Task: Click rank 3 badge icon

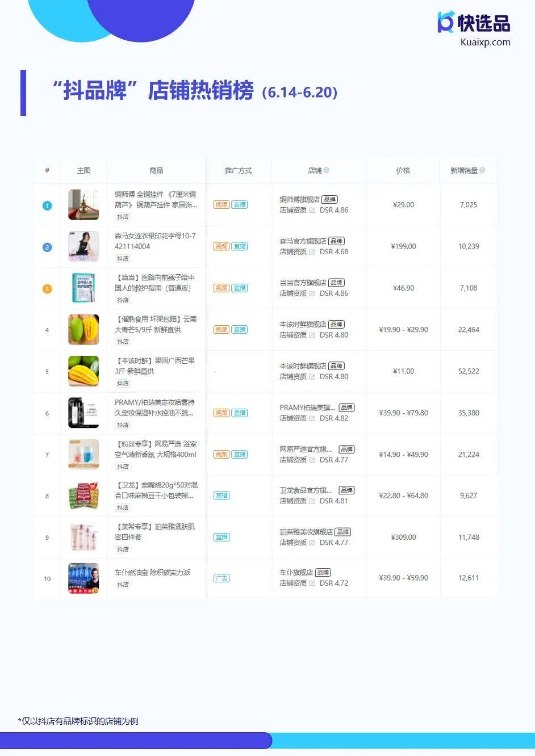Action: 47,289
